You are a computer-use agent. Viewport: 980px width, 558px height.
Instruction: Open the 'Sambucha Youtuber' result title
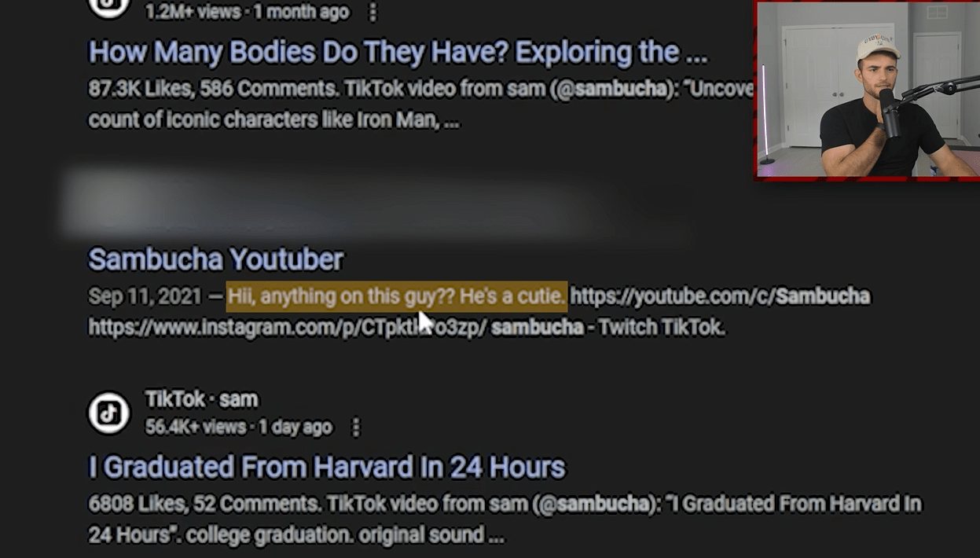(x=215, y=259)
